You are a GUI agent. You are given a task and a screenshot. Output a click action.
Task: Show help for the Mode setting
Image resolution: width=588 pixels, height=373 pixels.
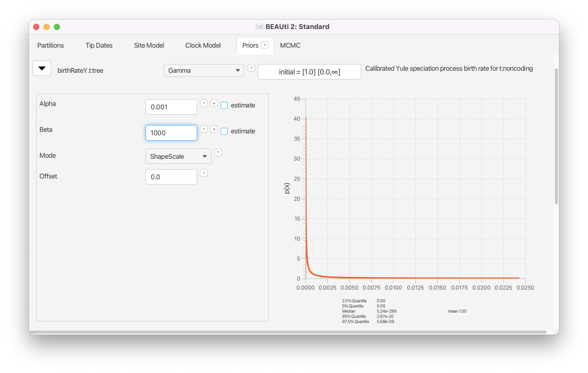pyautogui.click(x=218, y=153)
